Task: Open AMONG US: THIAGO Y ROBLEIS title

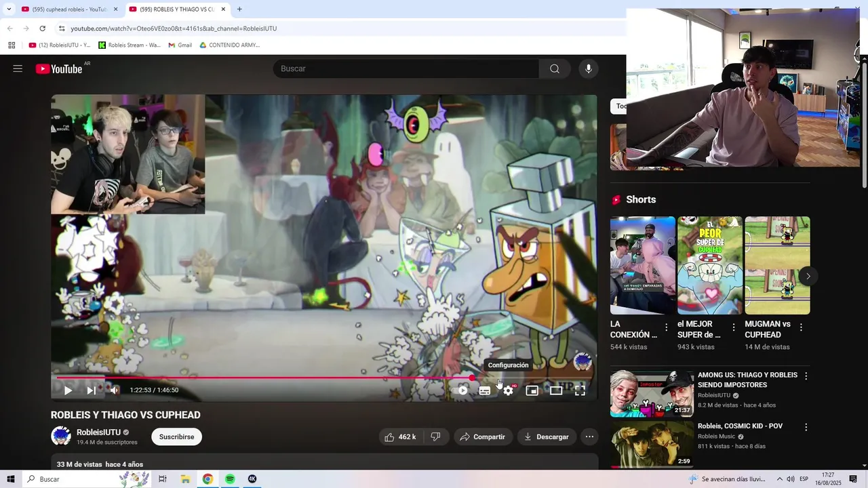Action: pos(747,380)
